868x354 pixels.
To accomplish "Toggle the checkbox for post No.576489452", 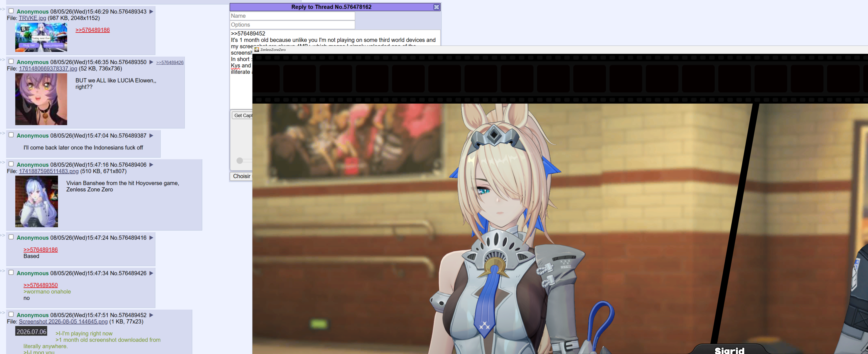I will tap(11, 315).
